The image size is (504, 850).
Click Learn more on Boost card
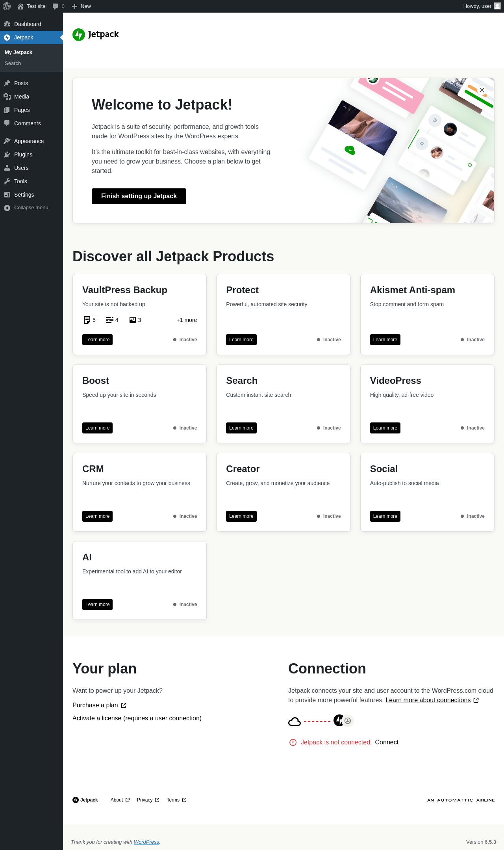coord(97,428)
